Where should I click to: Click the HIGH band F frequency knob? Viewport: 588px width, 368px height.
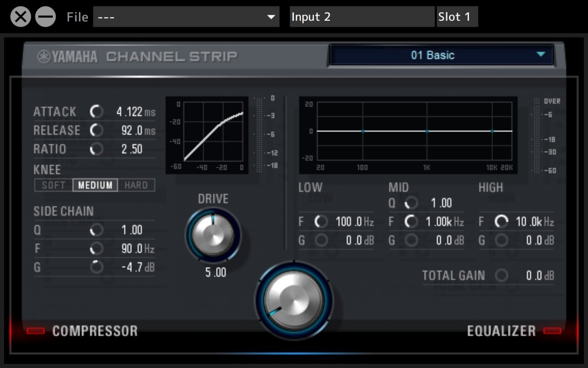(x=501, y=222)
